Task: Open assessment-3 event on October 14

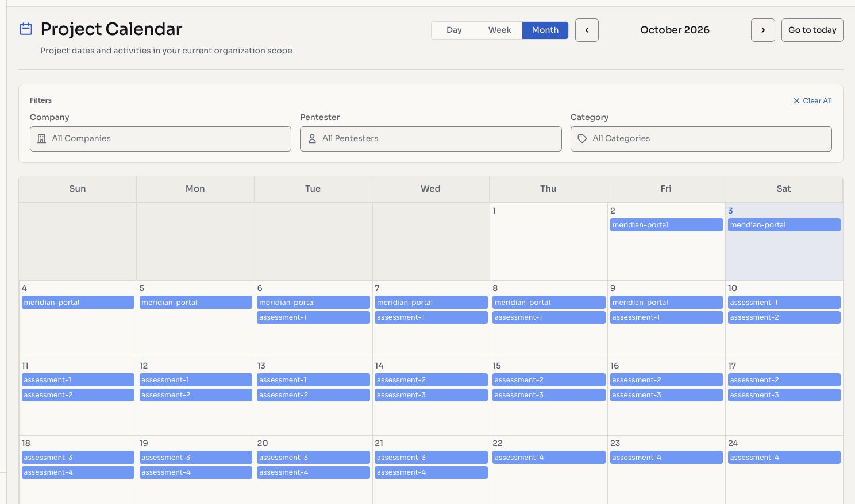Action: (431, 395)
